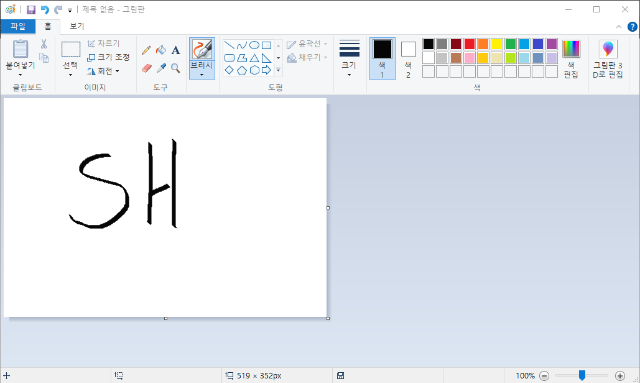This screenshot has height=383, width=640.
Task: Select the Oval shape
Action: click(254, 45)
